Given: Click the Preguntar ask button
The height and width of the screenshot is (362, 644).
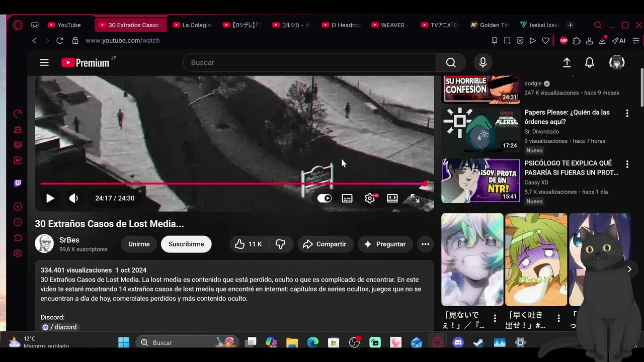Looking at the screenshot, I should point(385,244).
